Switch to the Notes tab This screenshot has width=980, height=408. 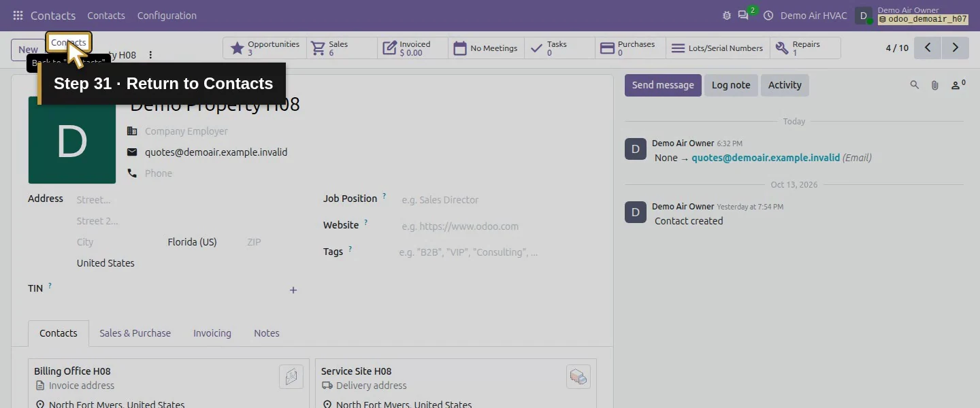pos(267,333)
